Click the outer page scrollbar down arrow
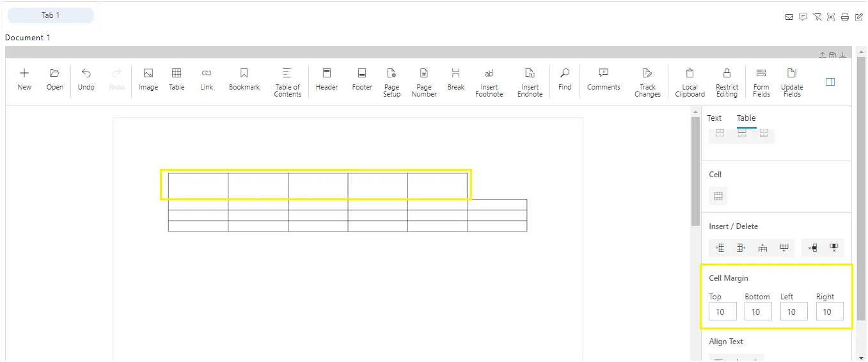 862,358
